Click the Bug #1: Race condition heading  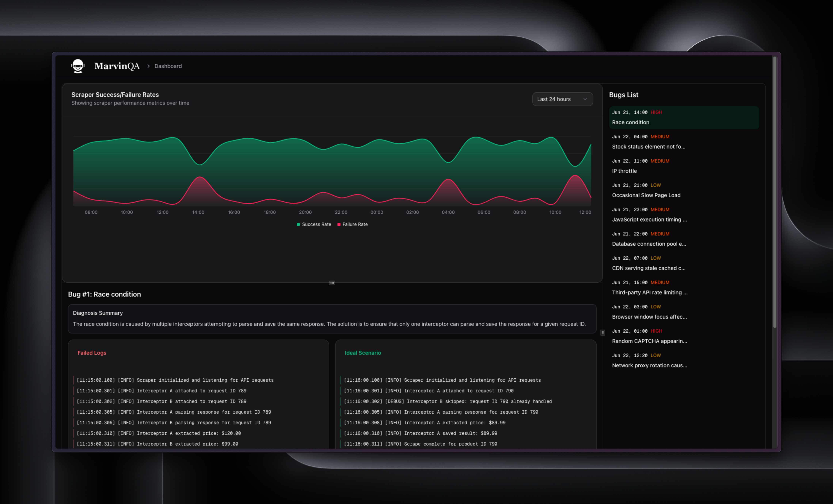pyautogui.click(x=105, y=294)
